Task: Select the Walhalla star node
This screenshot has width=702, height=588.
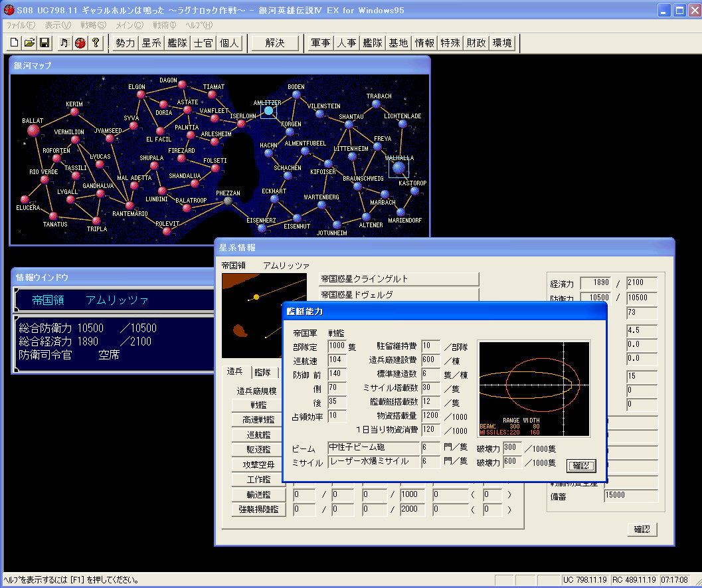Action: pos(398,168)
